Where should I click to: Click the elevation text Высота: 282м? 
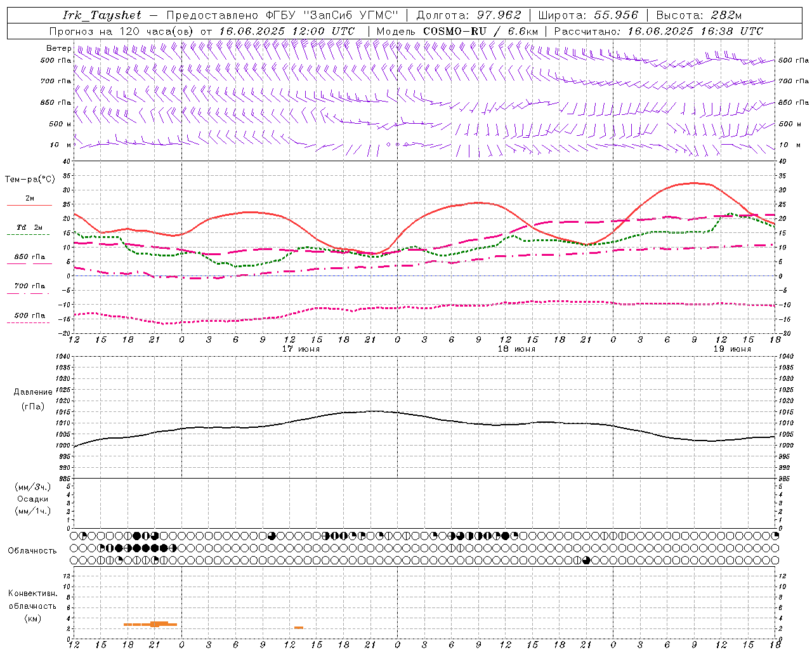[x=698, y=15]
